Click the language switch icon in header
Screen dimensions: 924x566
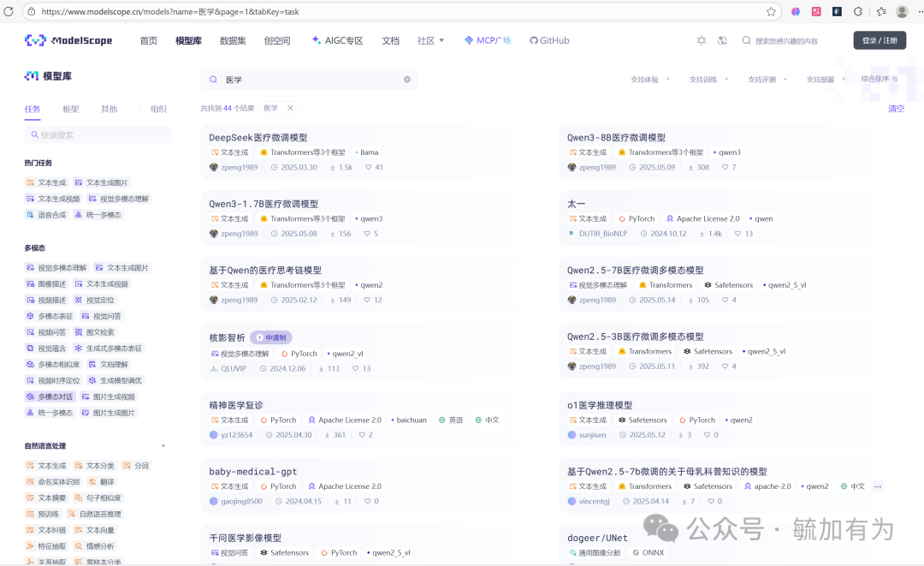[x=722, y=41]
